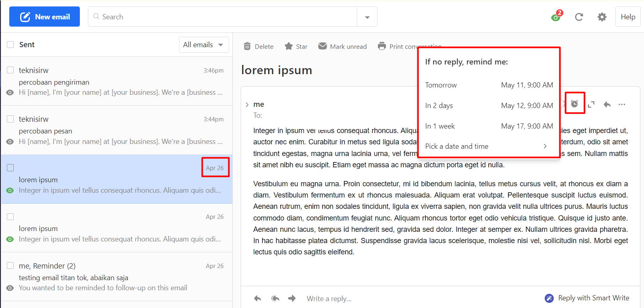Click the New email button

click(44, 17)
